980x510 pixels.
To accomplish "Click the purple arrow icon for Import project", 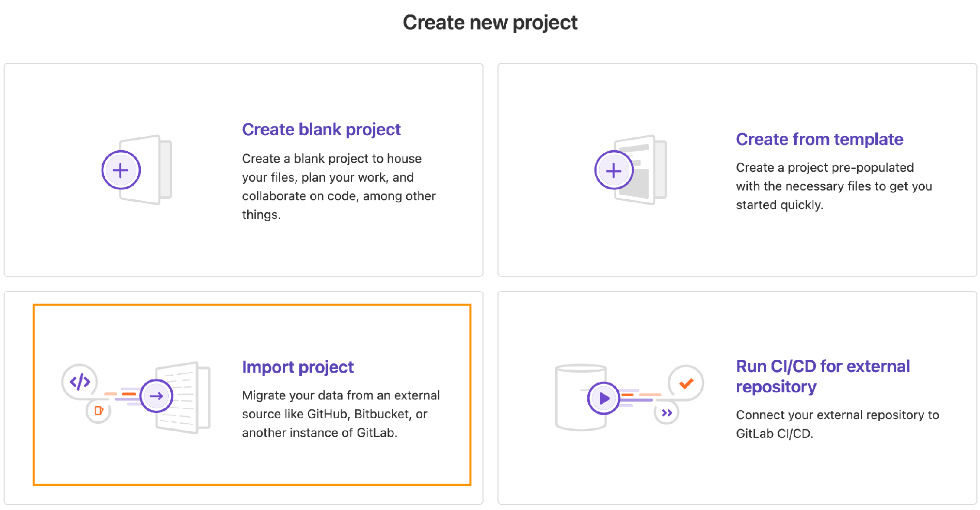I will point(156,396).
